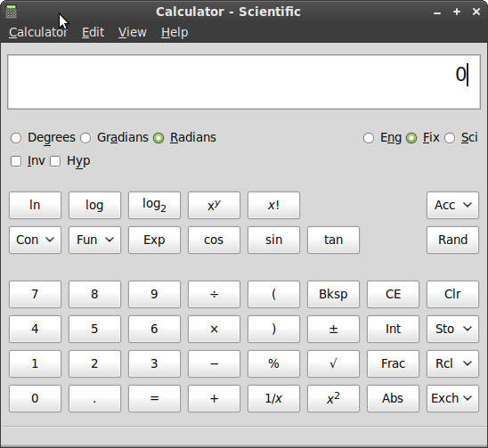This screenshot has height=448, width=488.
Task: Click the plus/minus (±) sign button
Action: (x=333, y=329)
